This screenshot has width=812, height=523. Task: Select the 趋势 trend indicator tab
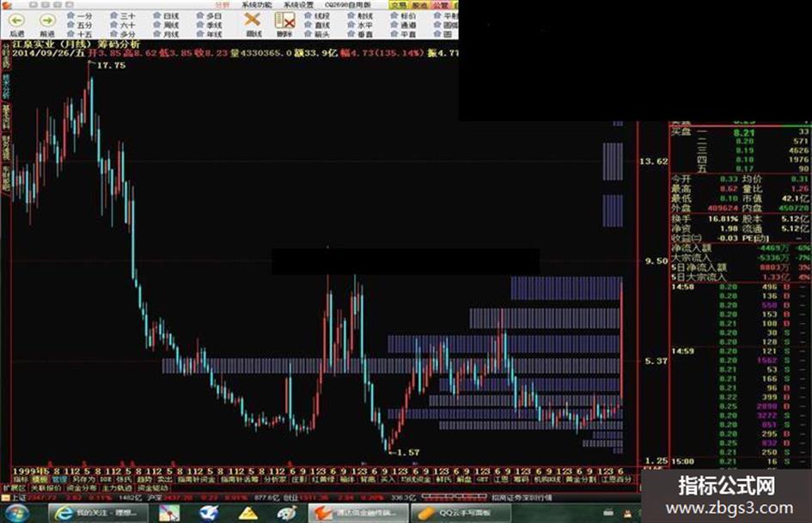click(144, 479)
